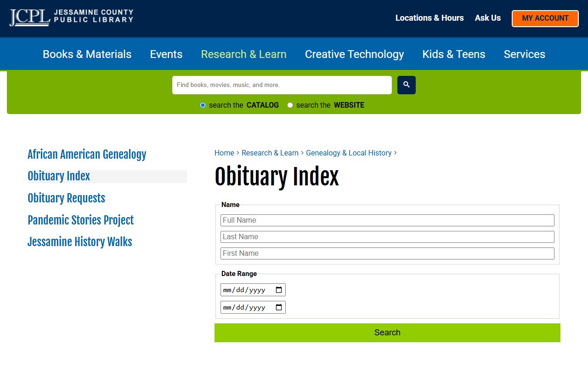
Task: Open the first date calendar picker icon
Action: (x=279, y=290)
